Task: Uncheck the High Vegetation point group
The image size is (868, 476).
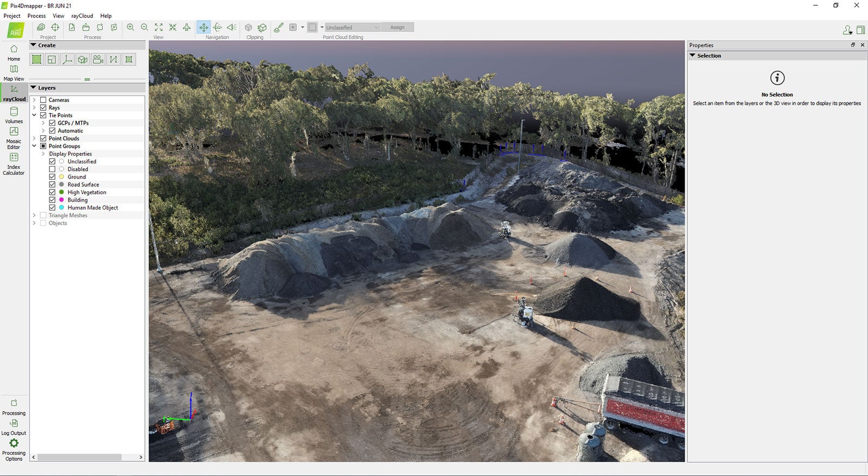Action: [x=53, y=192]
